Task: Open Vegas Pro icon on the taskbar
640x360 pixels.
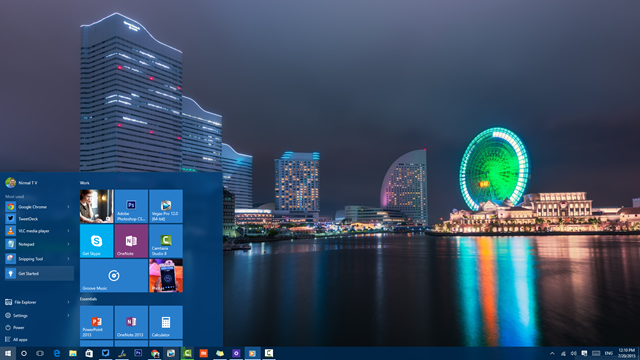Action: click(171, 353)
